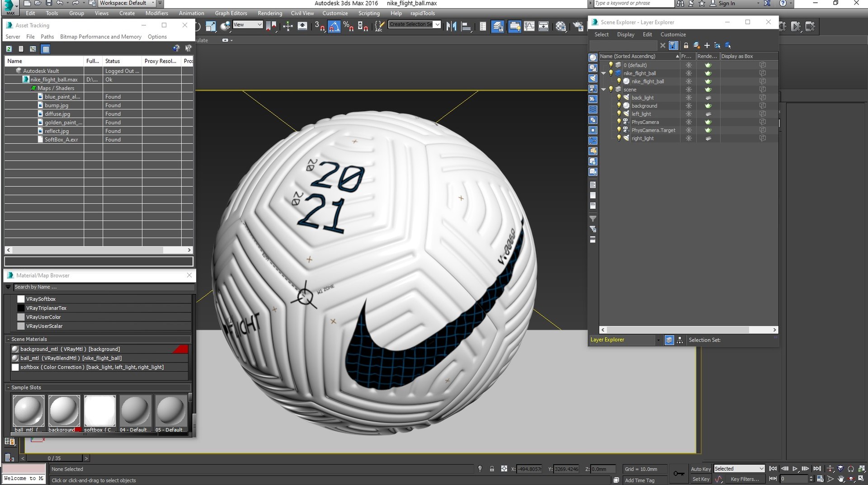Image resolution: width=868 pixels, height=485 pixels.
Task: Click Selection Lock toggle padlock in status bar
Action: (492, 469)
